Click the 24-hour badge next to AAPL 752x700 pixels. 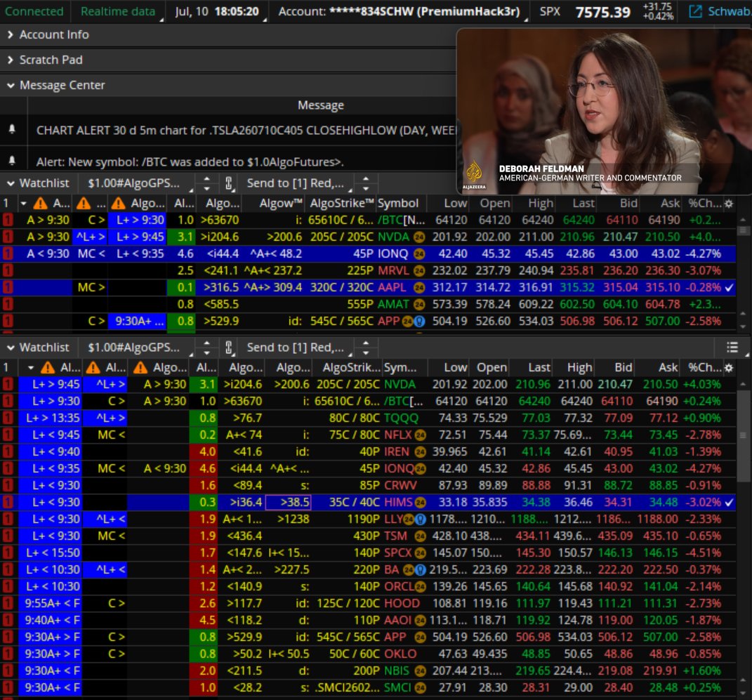point(419,288)
